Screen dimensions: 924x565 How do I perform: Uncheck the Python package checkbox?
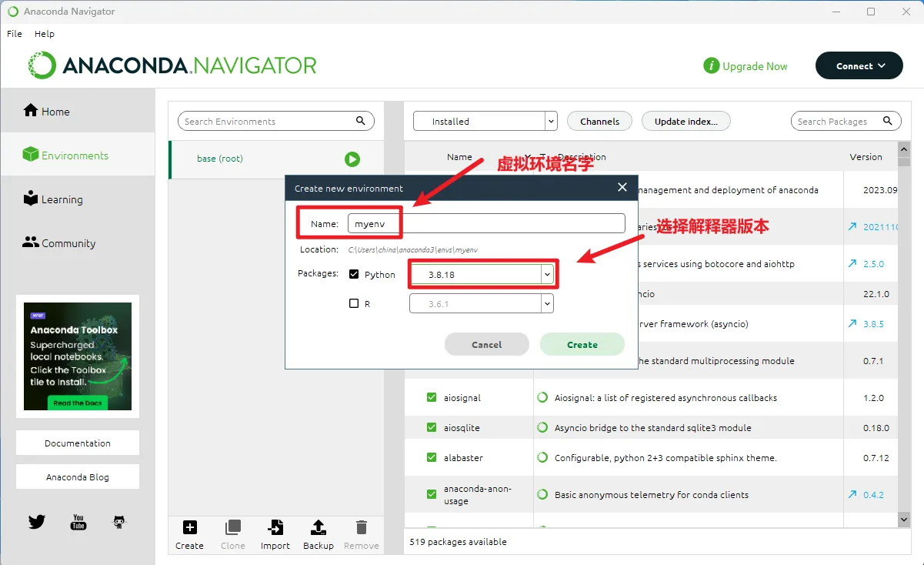click(354, 274)
